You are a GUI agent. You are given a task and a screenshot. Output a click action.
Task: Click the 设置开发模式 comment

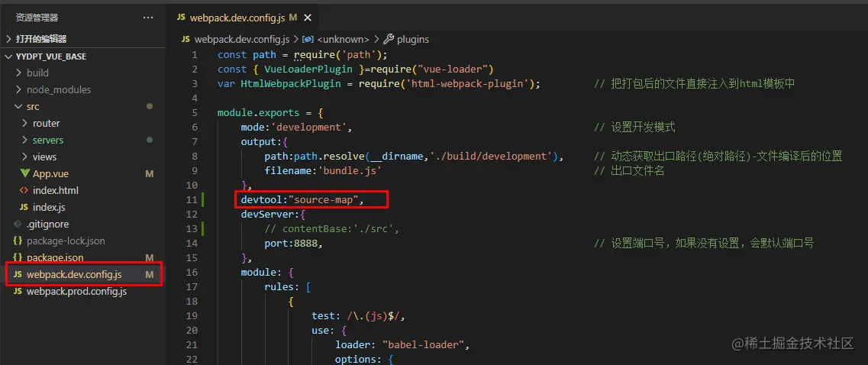635,127
